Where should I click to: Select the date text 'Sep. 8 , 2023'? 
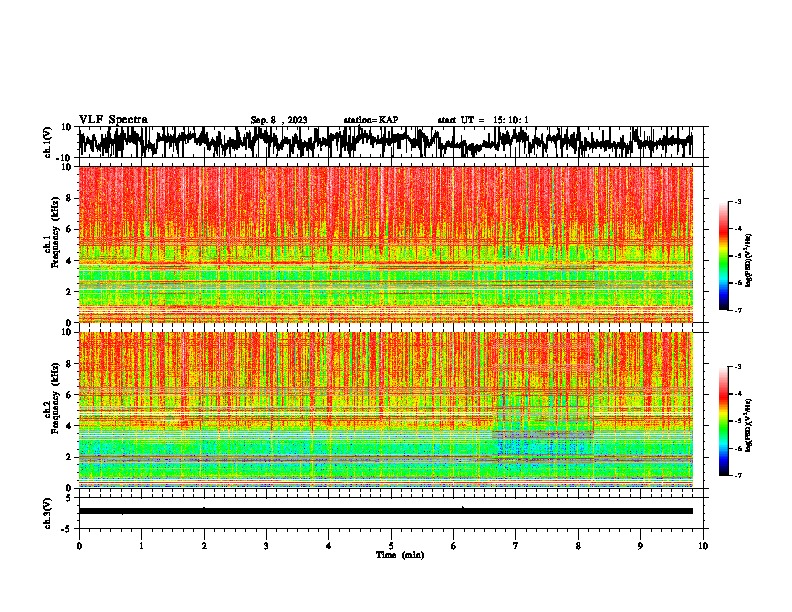point(279,120)
